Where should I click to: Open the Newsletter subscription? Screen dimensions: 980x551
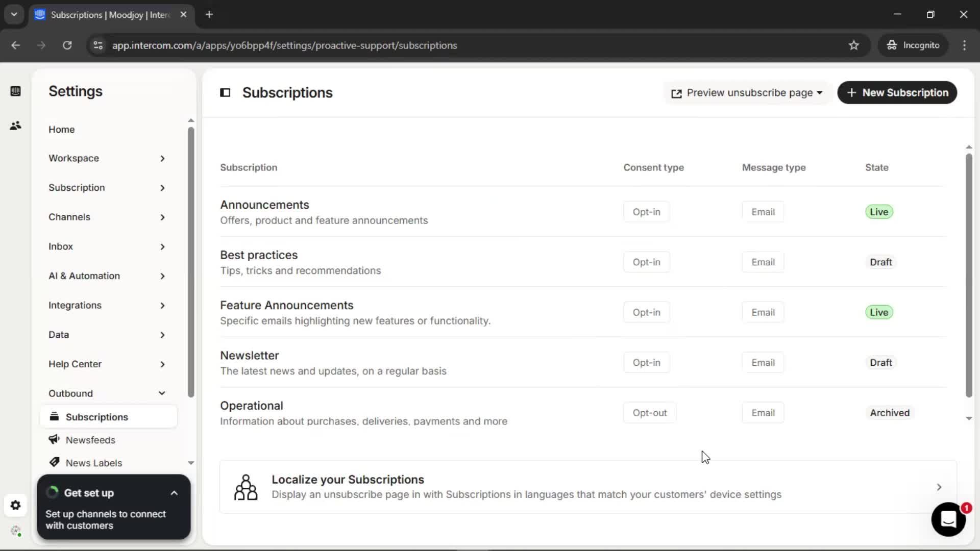pos(249,356)
